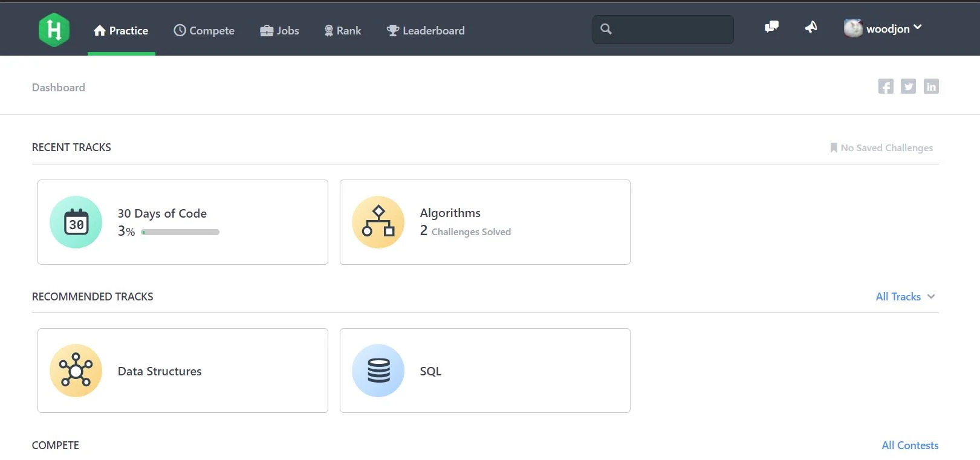The width and height of the screenshot is (980, 460).
Task: Click the 30 Days of Code progress bar
Action: pyautogui.click(x=180, y=232)
